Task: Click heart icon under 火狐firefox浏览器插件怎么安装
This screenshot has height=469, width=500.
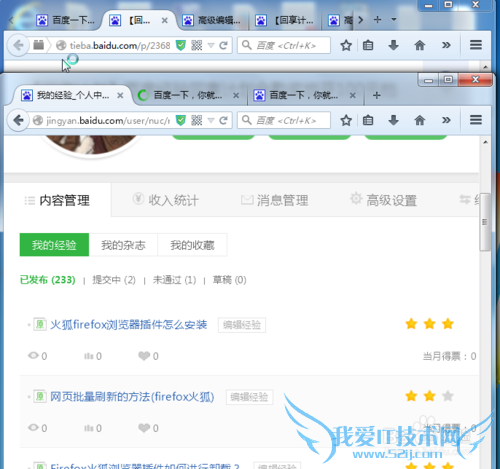Action: click(x=144, y=356)
